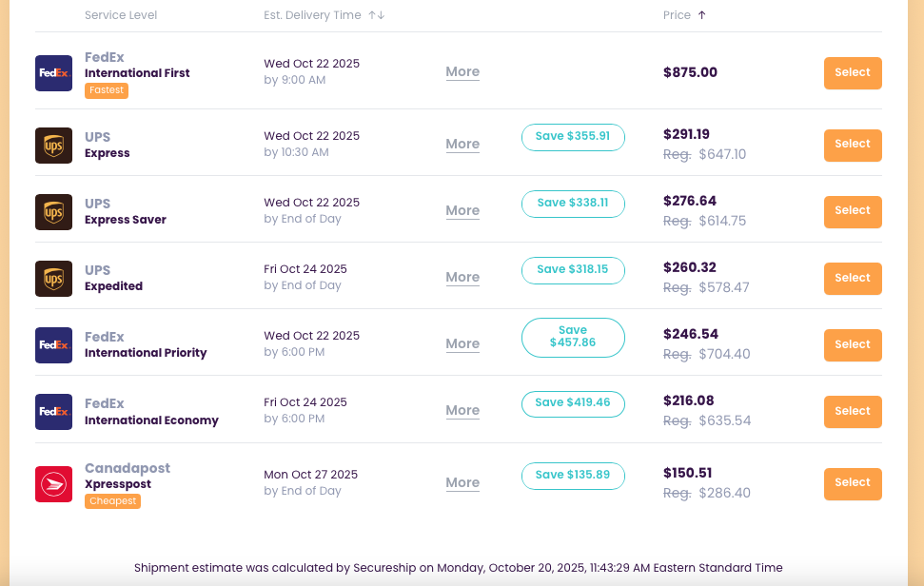
Task: Expand More details for FedEx International Economy
Action: point(462,410)
